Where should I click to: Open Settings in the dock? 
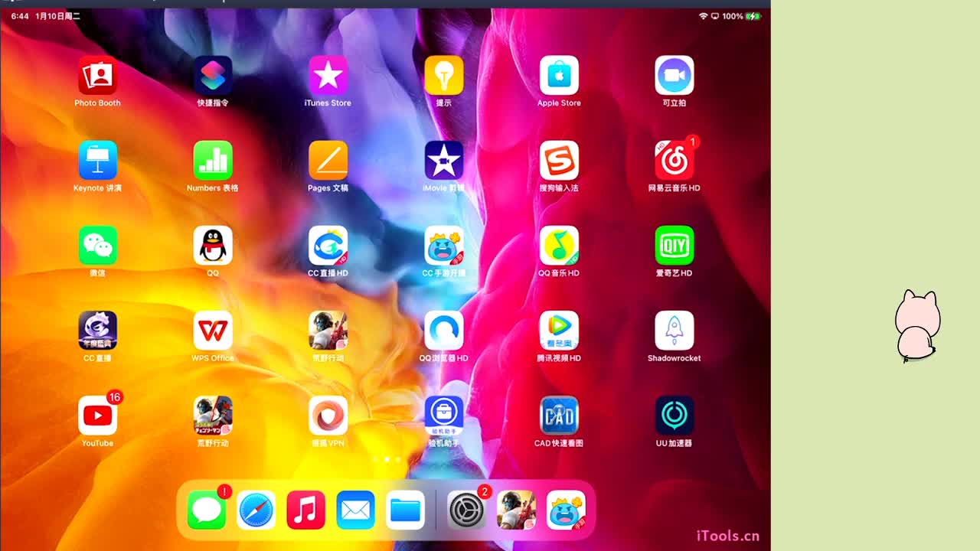[466, 510]
